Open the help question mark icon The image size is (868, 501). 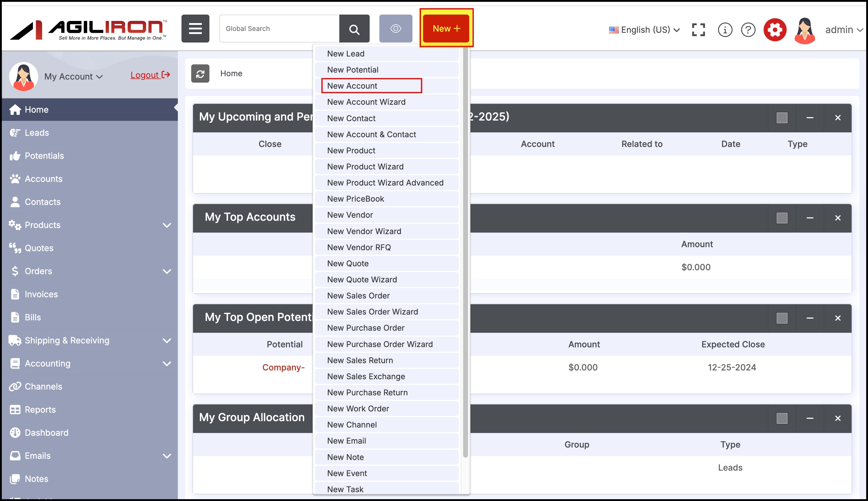(748, 29)
